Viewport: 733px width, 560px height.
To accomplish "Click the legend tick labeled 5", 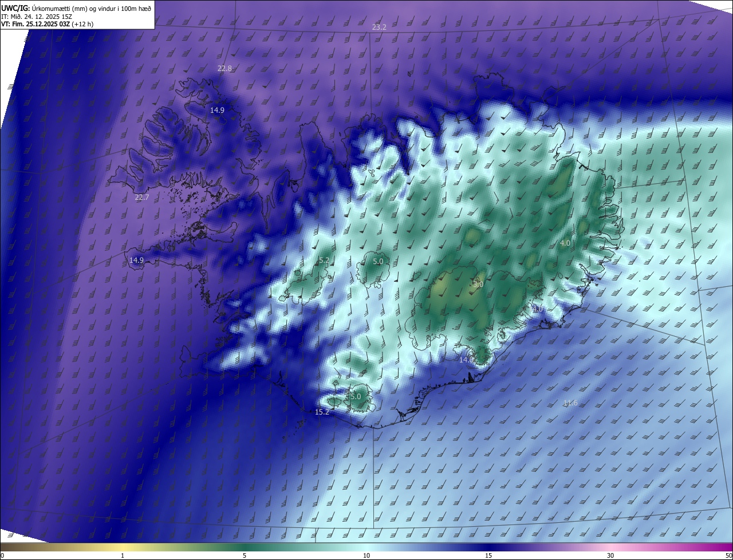I will [x=245, y=556].
